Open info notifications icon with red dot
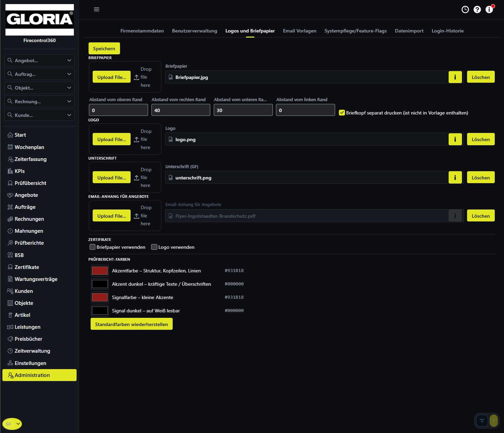 click(489, 9)
